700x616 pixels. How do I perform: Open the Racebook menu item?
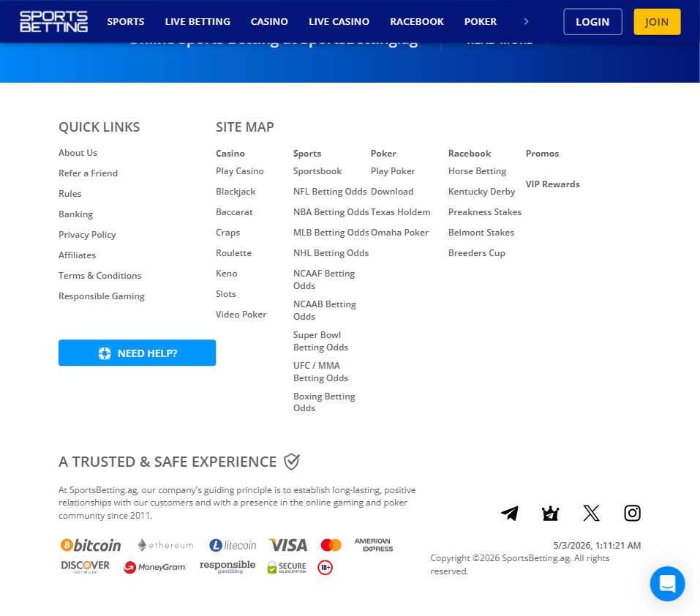click(x=417, y=21)
